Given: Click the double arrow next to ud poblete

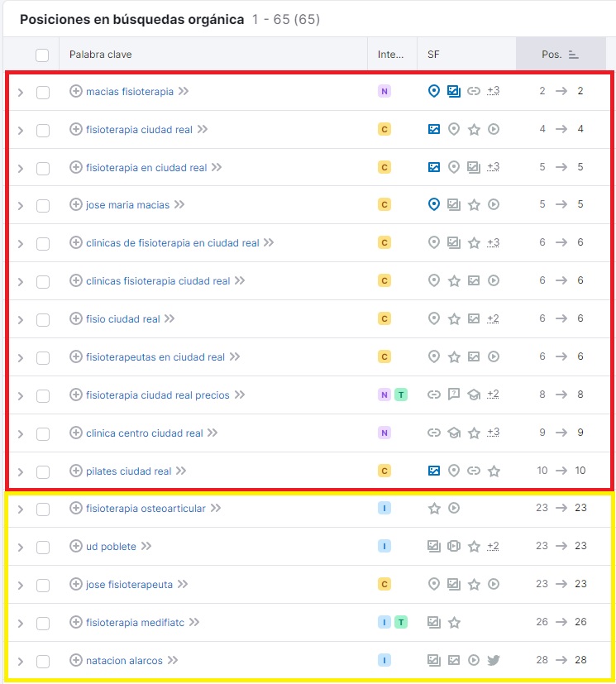Looking at the screenshot, I should tap(146, 546).
